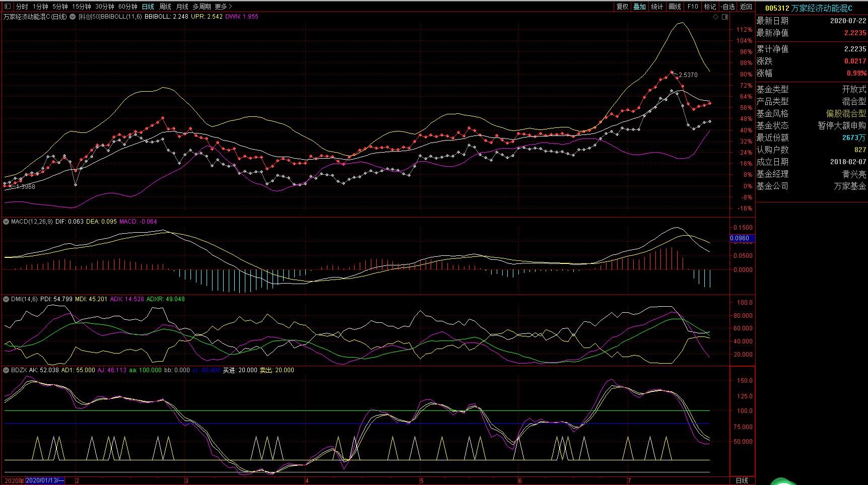The width and height of the screenshot is (868, 485).
Task: Activate the 画线 drawing tool
Action: click(x=675, y=7)
